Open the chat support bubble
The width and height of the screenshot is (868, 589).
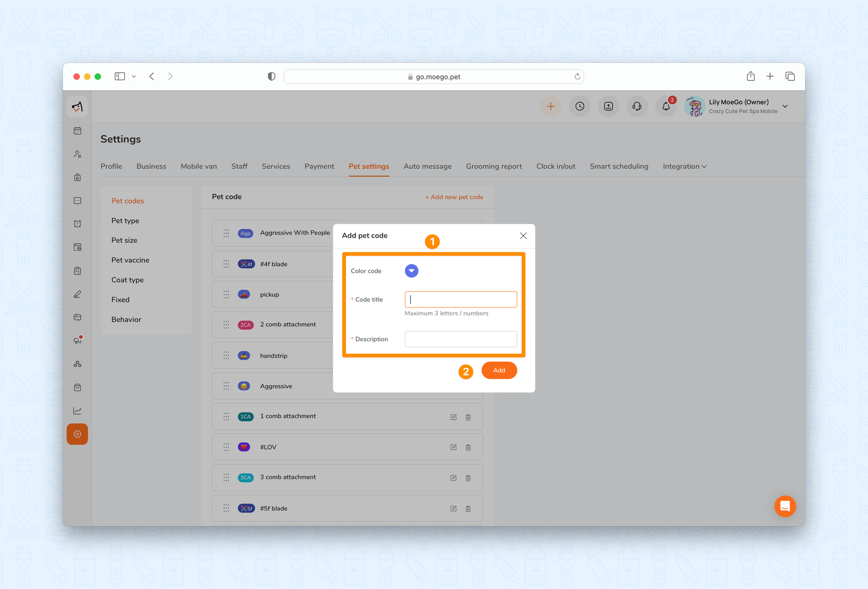click(x=785, y=506)
